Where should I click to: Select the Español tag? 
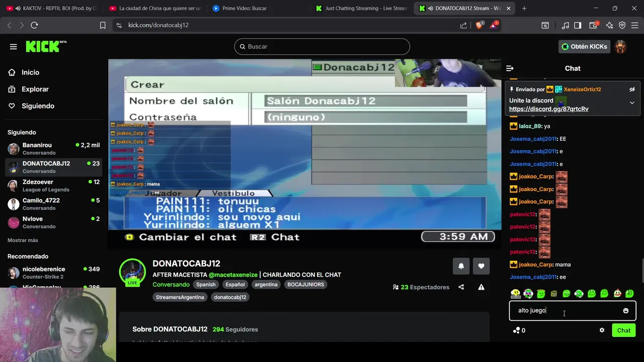coord(235,285)
